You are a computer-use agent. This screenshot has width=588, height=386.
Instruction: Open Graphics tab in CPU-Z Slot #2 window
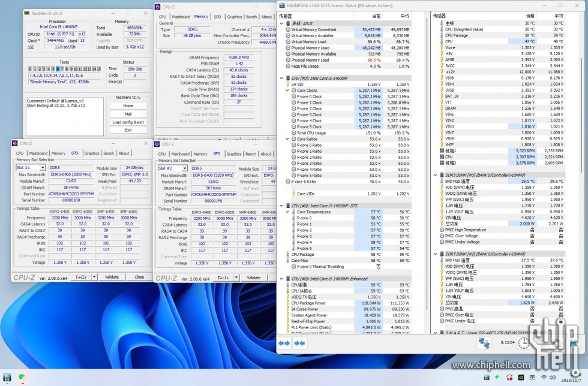[233, 154]
